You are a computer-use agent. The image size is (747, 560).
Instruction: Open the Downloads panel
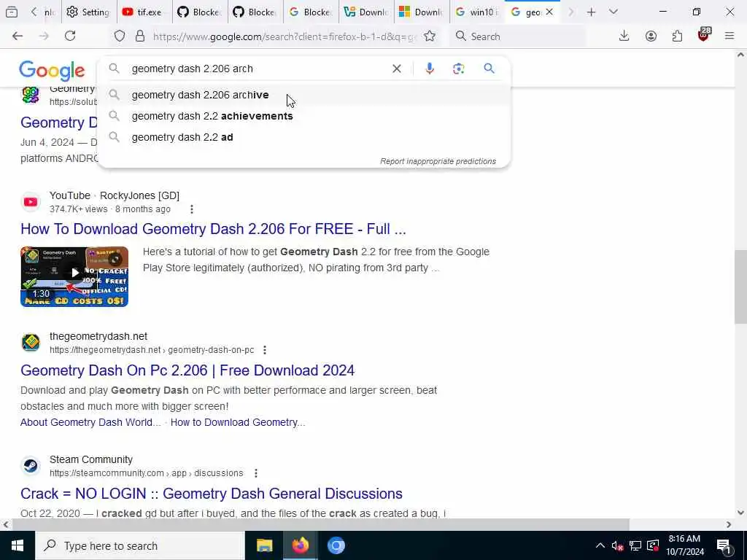(x=624, y=36)
